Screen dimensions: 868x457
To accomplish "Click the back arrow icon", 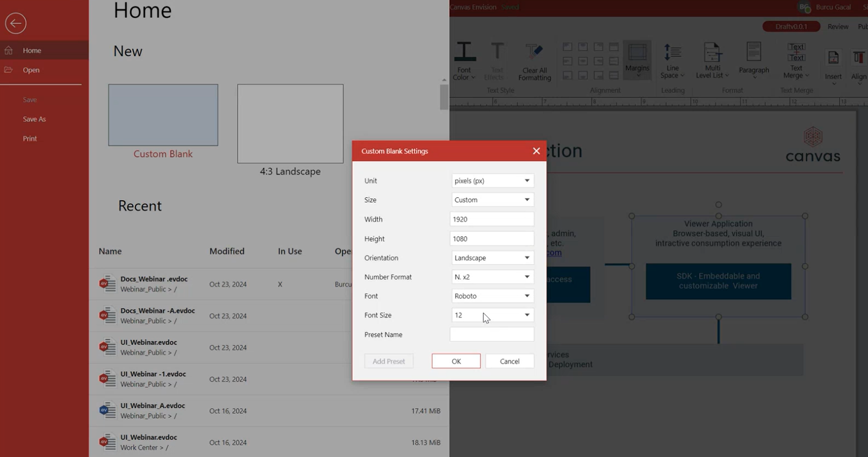I will 15,23.
